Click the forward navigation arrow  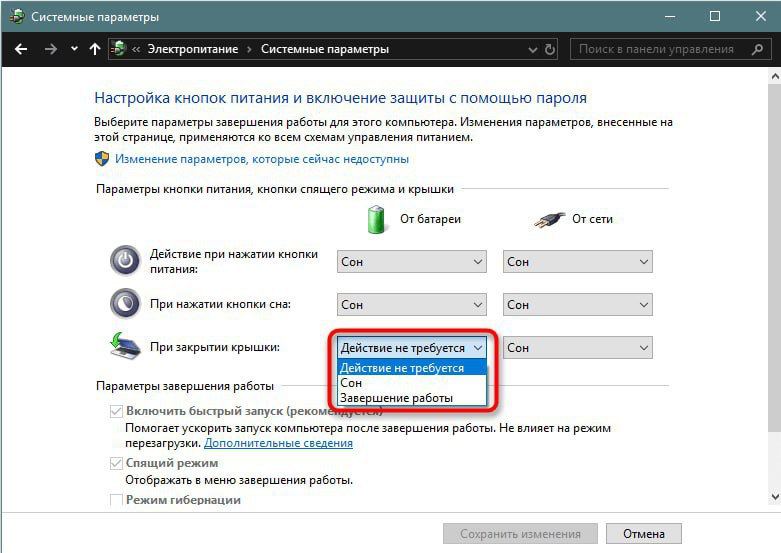pos(51,49)
